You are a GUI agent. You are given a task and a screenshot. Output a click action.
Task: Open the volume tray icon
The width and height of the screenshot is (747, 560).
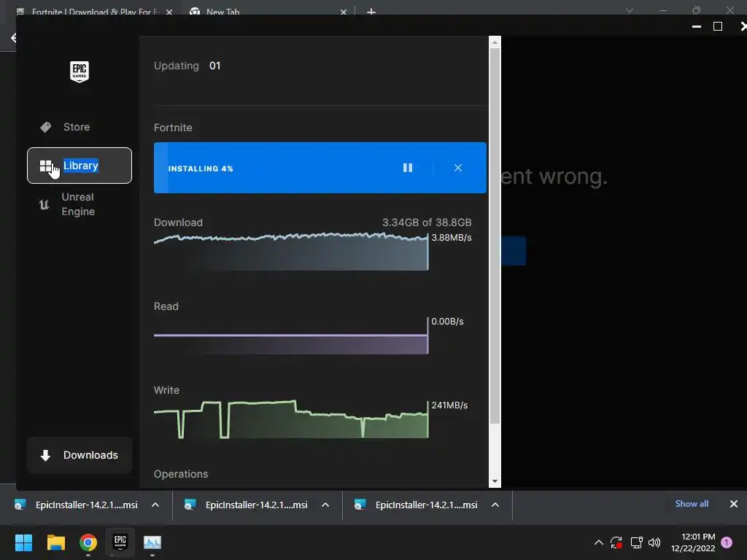tap(654, 542)
